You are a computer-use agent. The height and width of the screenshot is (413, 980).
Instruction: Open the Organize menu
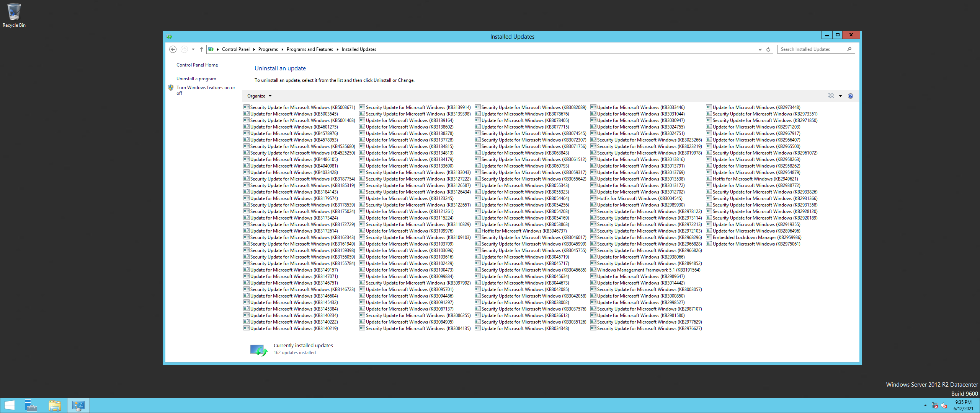pyautogui.click(x=259, y=96)
